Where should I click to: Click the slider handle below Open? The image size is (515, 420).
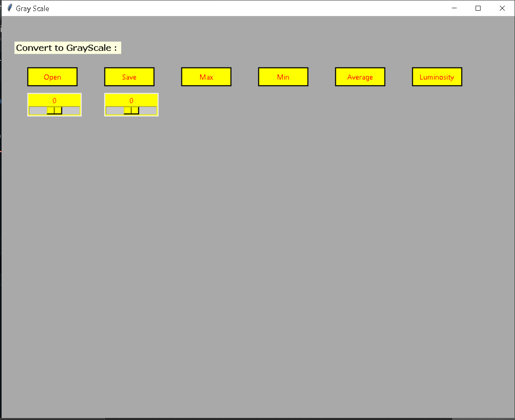pyautogui.click(x=54, y=110)
